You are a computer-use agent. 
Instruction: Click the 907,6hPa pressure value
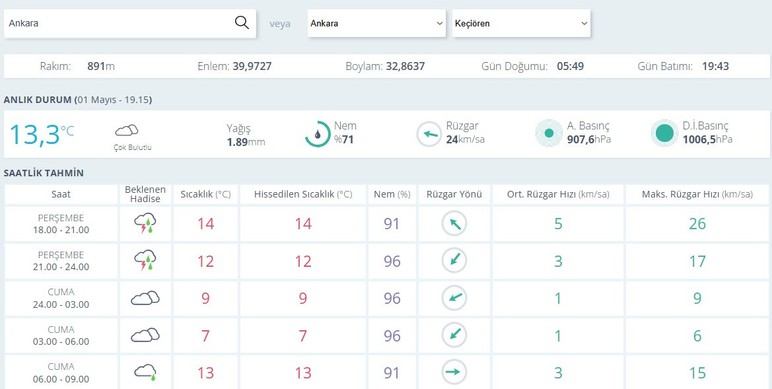coord(589,139)
